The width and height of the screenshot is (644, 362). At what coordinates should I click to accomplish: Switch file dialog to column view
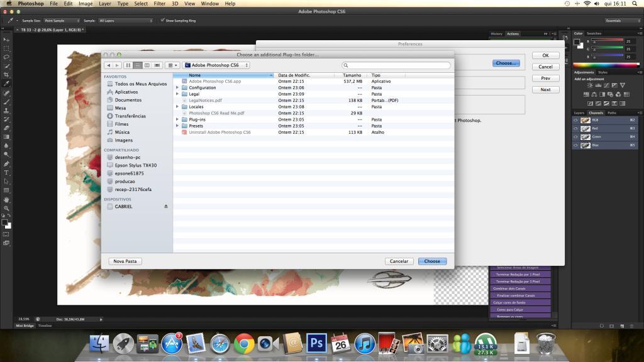pos(147,65)
